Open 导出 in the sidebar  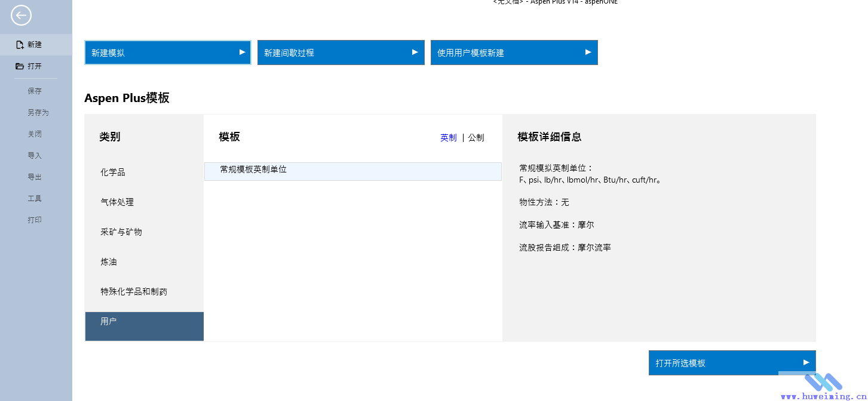coord(35,177)
